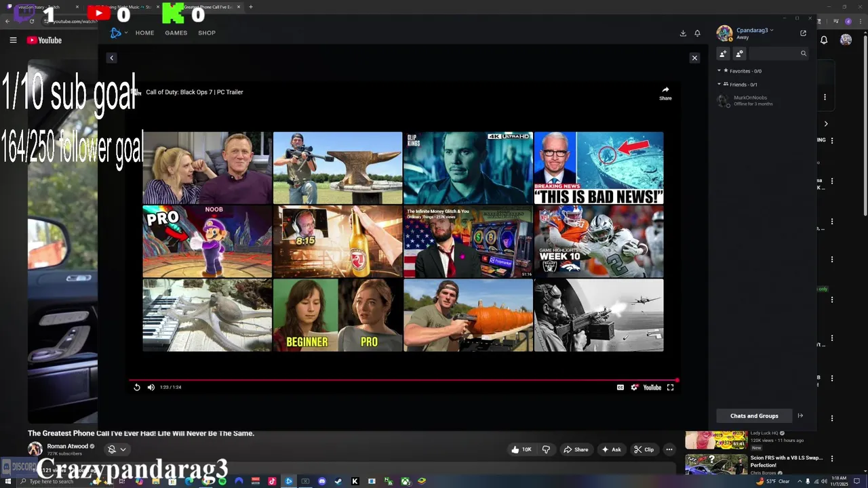Click the YouTube logo in the trailer player
The width and height of the screenshot is (868, 488).
tap(652, 387)
